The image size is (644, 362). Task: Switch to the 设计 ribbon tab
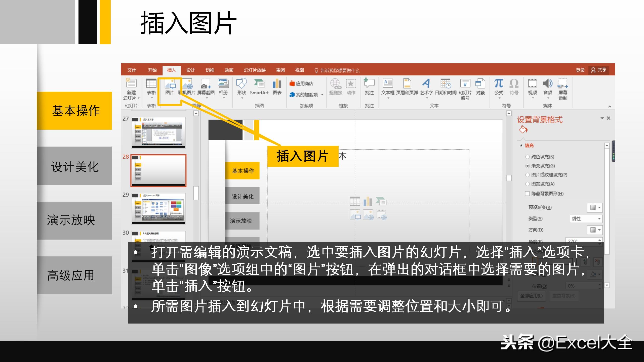coord(190,71)
